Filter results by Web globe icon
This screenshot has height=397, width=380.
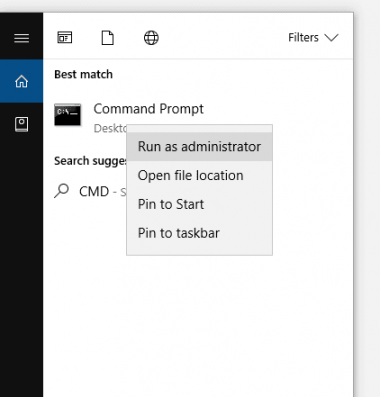(151, 38)
